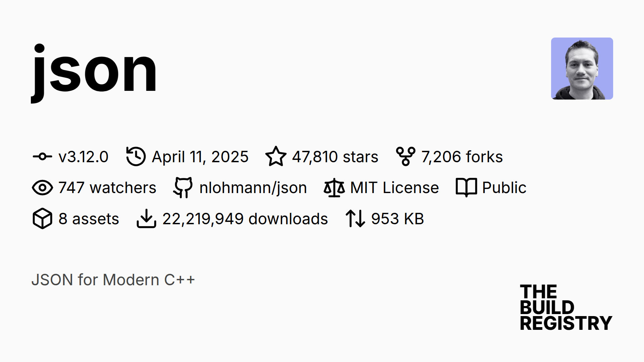Click the release date history clock icon
Image resolution: width=644 pixels, height=362 pixels.
click(x=136, y=157)
